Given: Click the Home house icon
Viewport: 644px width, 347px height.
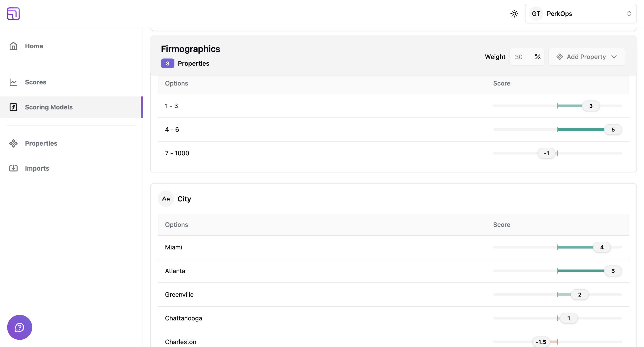Looking at the screenshot, I should pos(13,46).
